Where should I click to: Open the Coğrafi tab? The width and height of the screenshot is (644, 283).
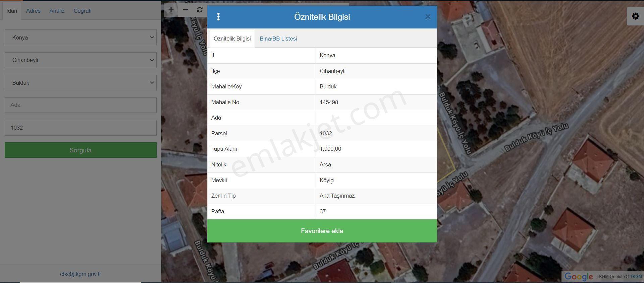(x=83, y=11)
